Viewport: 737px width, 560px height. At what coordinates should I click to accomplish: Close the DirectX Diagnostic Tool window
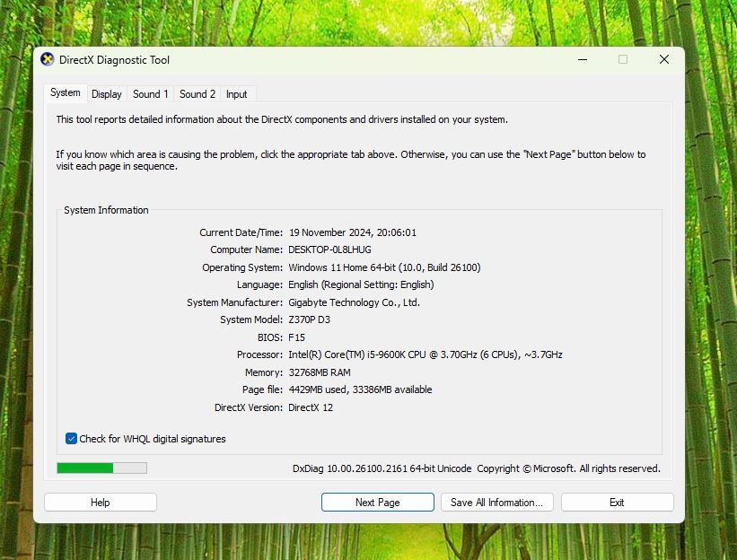click(664, 59)
